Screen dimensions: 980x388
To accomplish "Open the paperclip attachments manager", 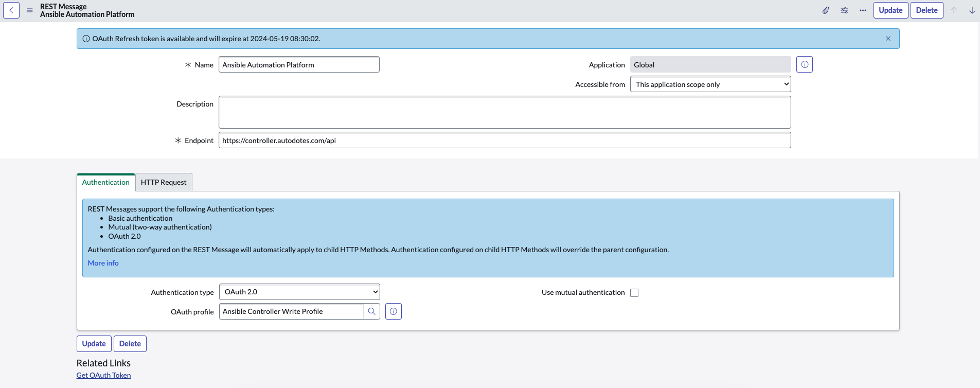I will coord(826,10).
